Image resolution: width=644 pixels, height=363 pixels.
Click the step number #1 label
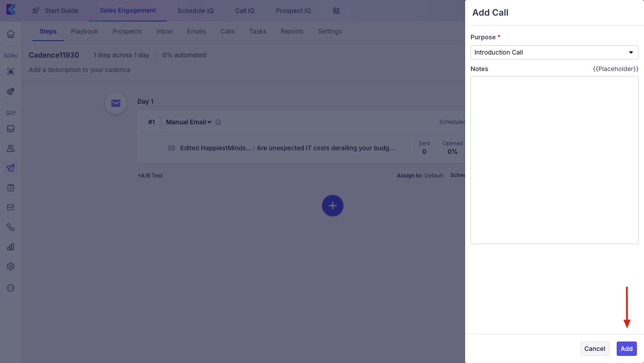pos(152,122)
